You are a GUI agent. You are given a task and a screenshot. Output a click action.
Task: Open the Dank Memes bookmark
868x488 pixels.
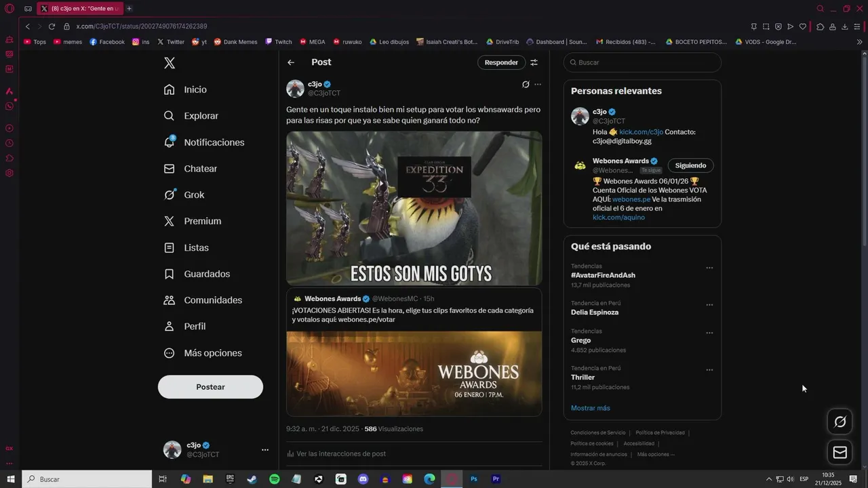pyautogui.click(x=236, y=42)
